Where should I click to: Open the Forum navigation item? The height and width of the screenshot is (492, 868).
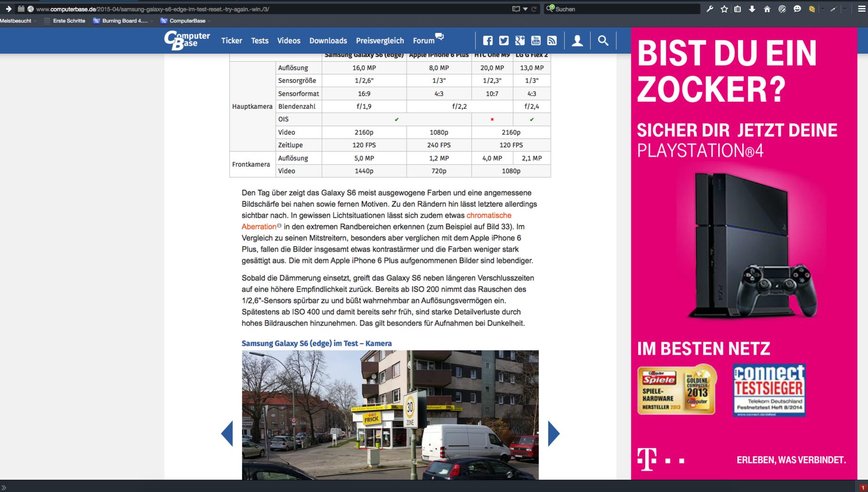pyautogui.click(x=428, y=40)
